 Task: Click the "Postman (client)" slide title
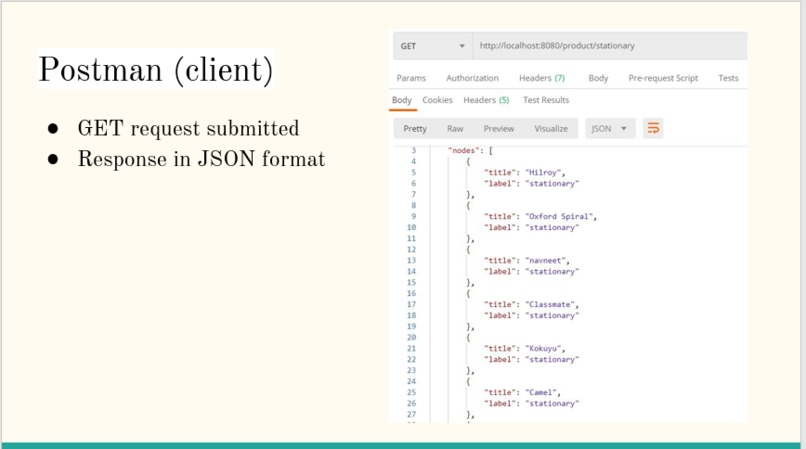[x=156, y=69]
